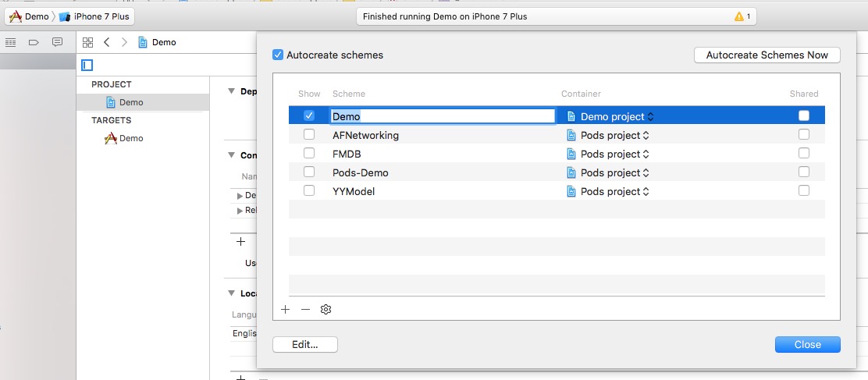Open the report navigator speech bubble icon

57,42
